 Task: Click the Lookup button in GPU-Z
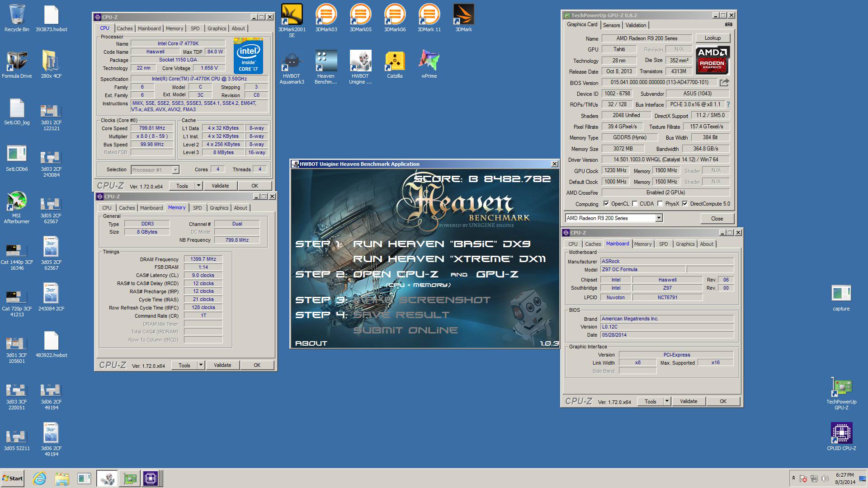(x=712, y=38)
